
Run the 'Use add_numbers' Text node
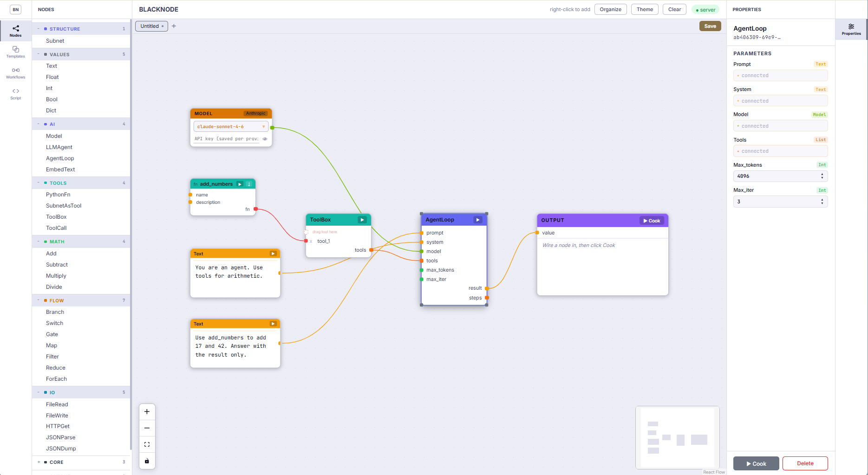(273, 324)
